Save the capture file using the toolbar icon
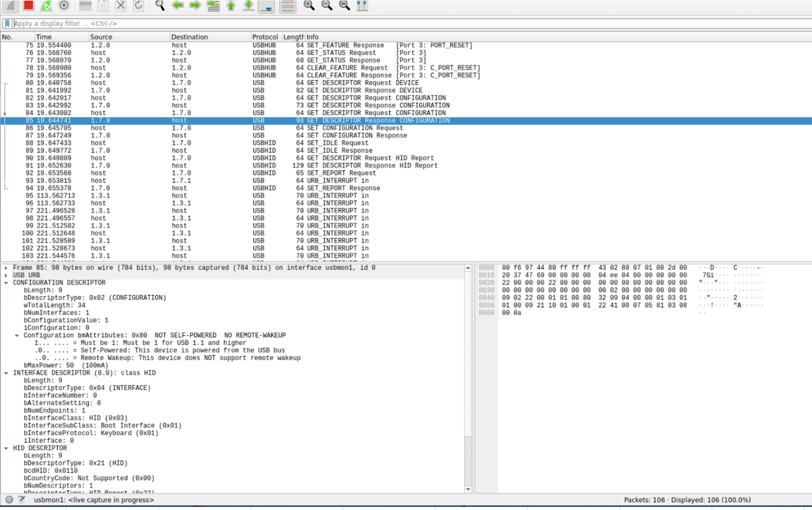The image size is (812, 510). pos(103,5)
